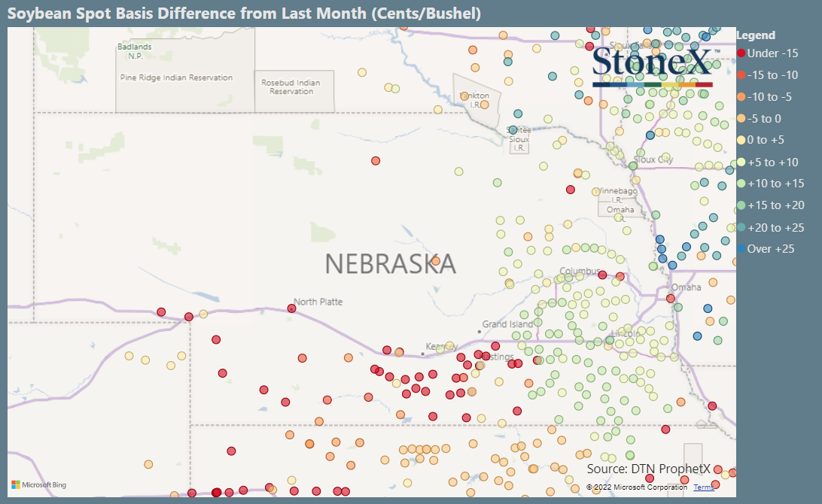Select the blue 'Over +25' legend swatch
This screenshot has height=504, width=822.
[741, 249]
